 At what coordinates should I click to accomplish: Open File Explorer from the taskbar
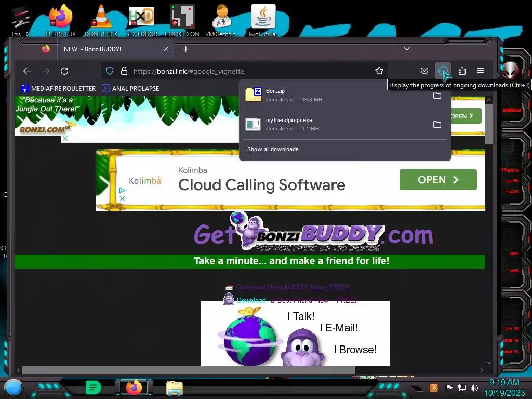click(175, 388)
